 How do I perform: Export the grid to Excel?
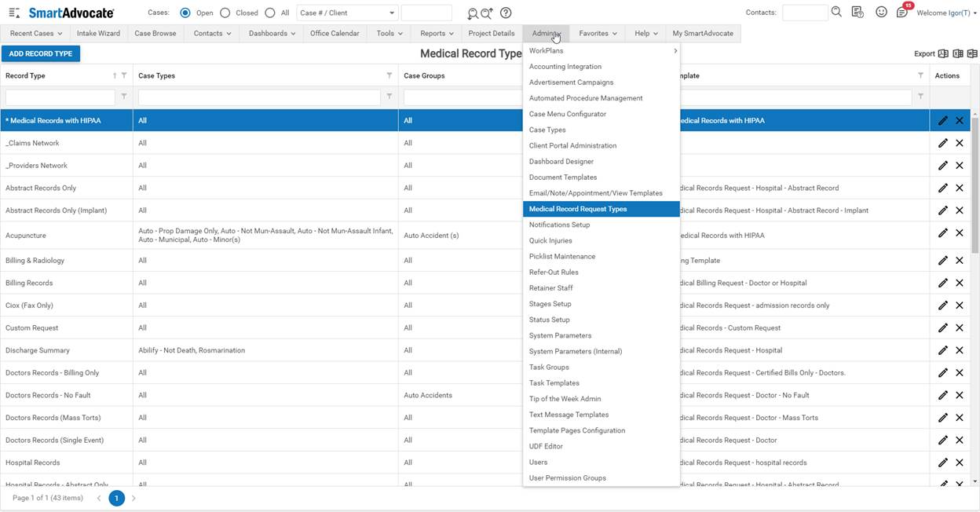(958, 53)
